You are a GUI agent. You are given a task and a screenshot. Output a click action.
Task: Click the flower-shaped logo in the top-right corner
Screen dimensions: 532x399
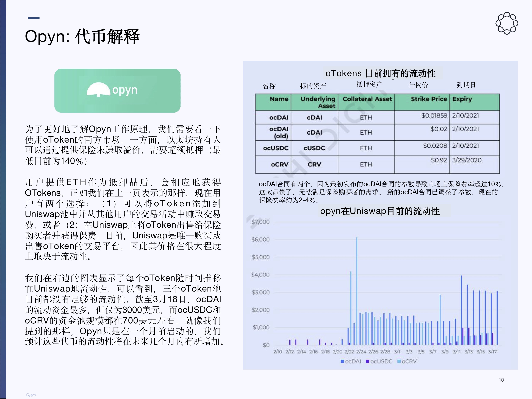coord(506,23)
